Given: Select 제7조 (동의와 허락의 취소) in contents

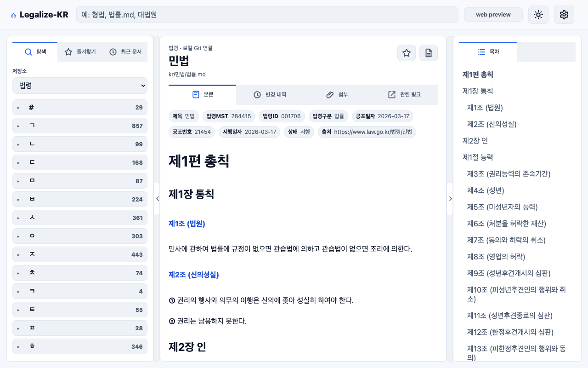Looking at the screenshot, I should [x=506, y=240].
